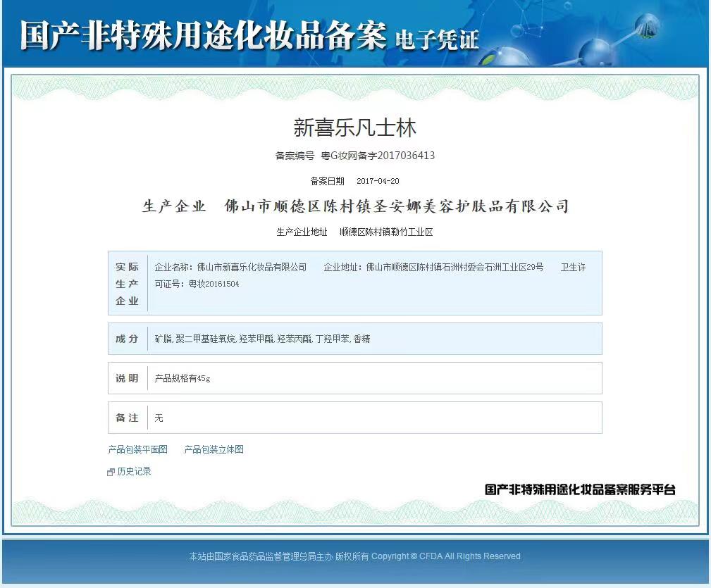711x588 pixels.
Task: Click the manufacturer name 佛山市顺德区陈村镇圣安娜美容护肤品有限公司
Action: [x=397, y=206]
